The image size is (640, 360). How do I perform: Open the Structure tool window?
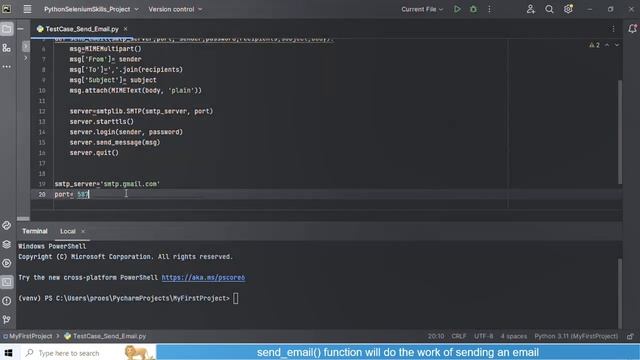coord(7,48)
